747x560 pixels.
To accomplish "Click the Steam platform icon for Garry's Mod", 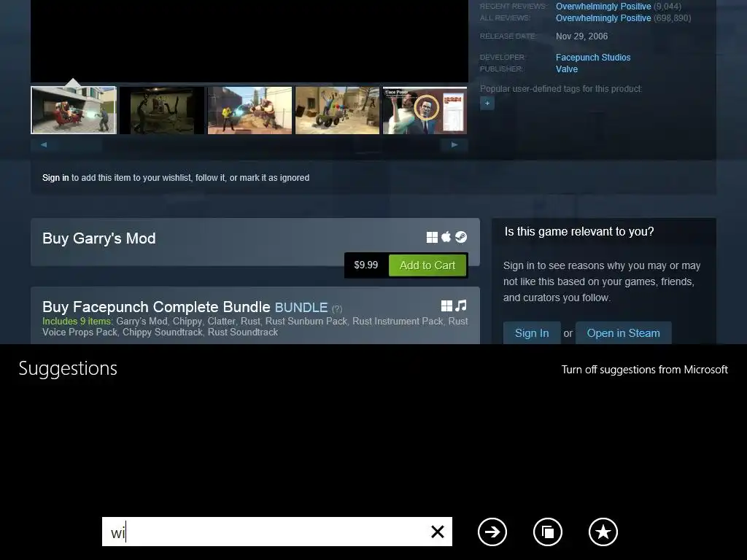I will [x=461, y=237].
